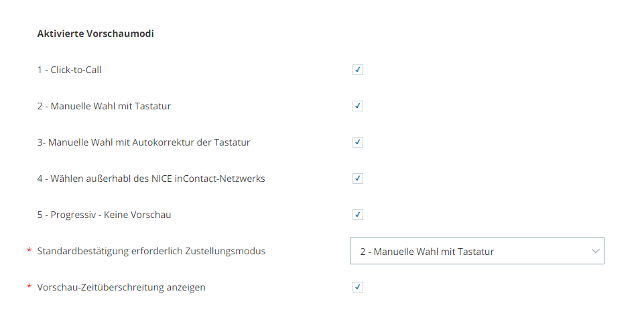Click 'Standardbestätigung erforderlich Zustellungsmodus' label

click(151, 251)
